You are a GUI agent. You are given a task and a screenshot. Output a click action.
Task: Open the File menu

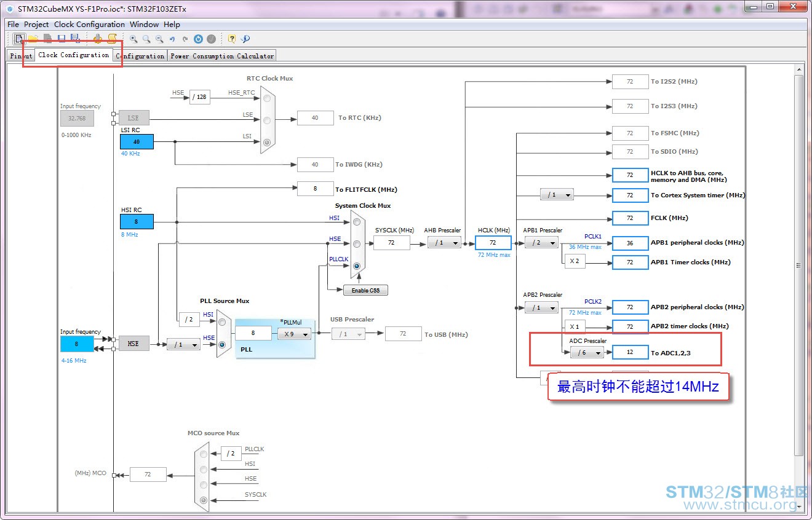tap(13, 25)
